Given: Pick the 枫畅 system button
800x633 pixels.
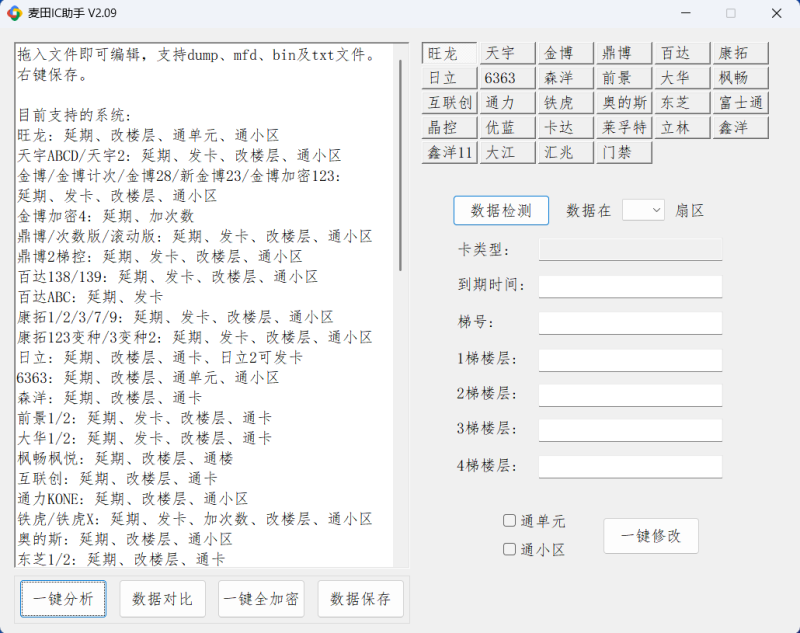Looking at the screenshot, I should point(740,78).
